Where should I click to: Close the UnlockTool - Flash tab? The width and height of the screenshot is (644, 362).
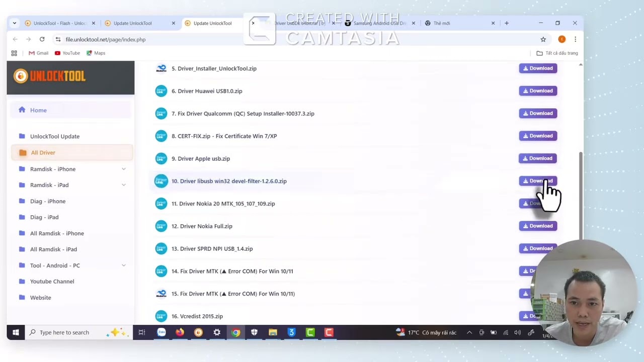point(94,23)
